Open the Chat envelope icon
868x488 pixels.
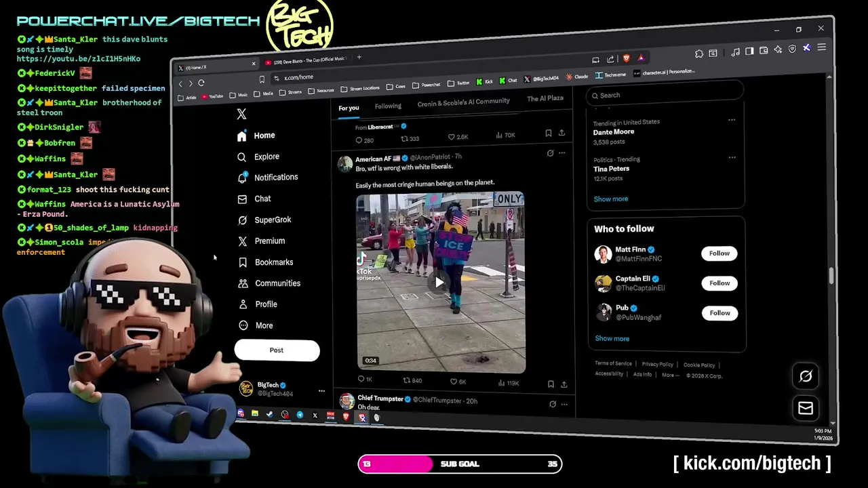click(242, 199)
